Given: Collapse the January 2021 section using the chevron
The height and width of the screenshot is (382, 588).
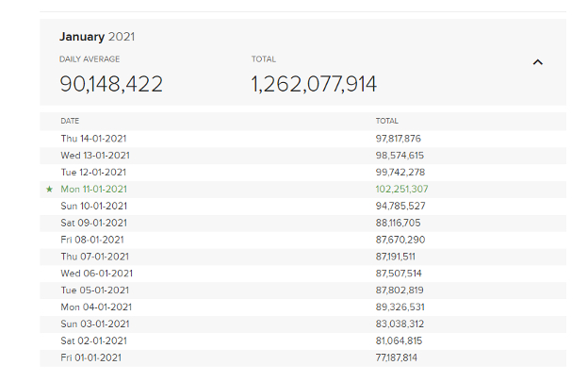Looking at the screenshot, I should click(537, 62).
